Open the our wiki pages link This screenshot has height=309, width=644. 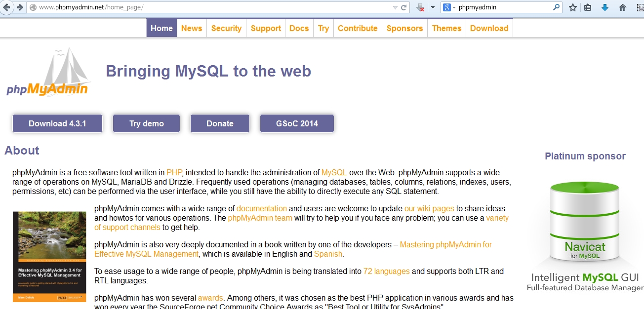[429, 209]
